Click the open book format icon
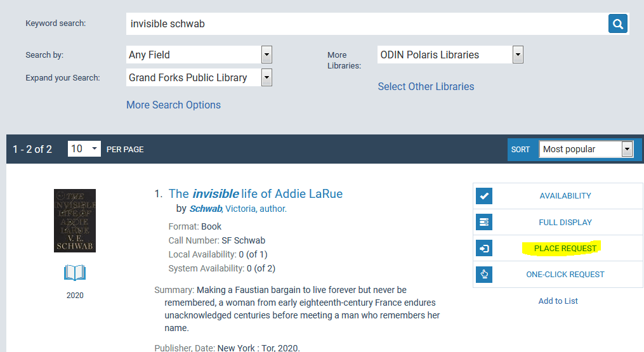 75,273
